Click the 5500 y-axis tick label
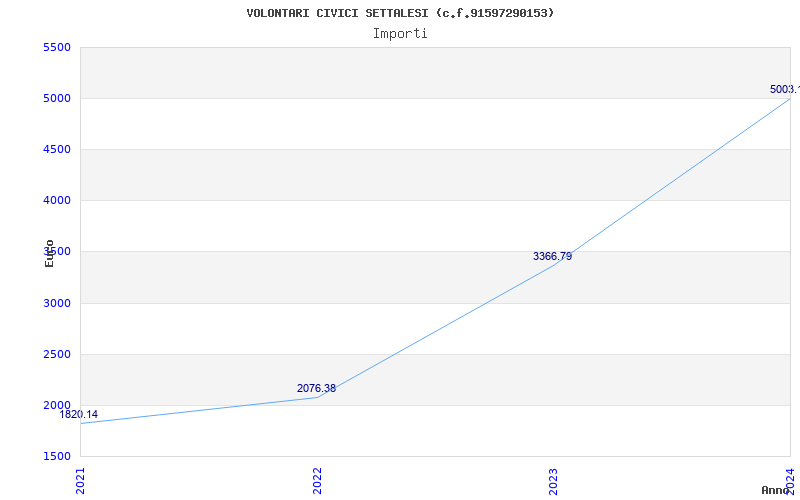 [x=57, y=48]
